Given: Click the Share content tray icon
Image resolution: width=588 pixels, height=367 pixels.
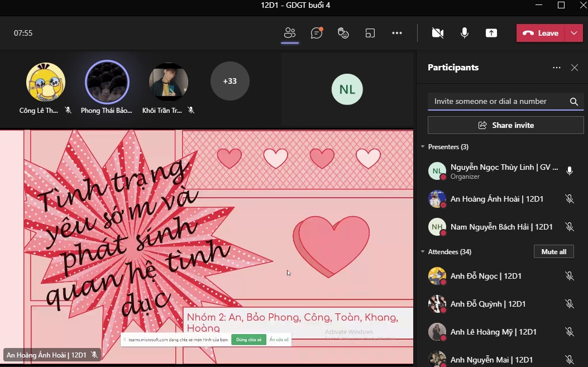Looking at the screenshot, I should click(491, 33).
